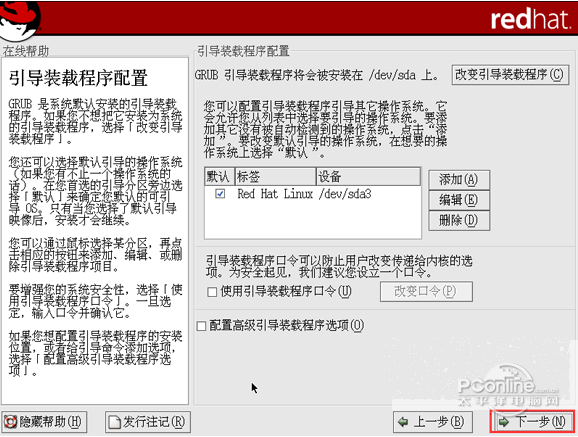The image size is (578, 437).
Task: Toggle default checkbox for Red Hat Linux
Action: click(x=220, y=194)
